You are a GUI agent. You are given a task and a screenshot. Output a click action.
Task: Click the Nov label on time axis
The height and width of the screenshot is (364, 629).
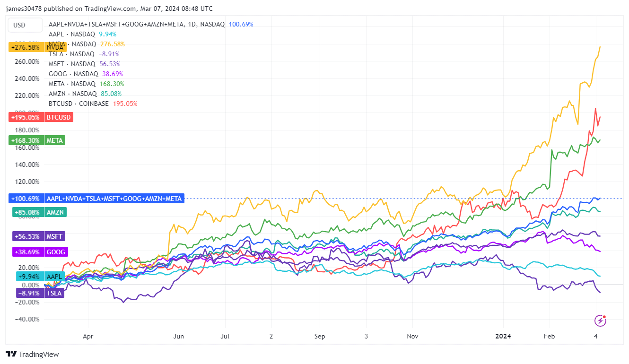coord(412,337)
